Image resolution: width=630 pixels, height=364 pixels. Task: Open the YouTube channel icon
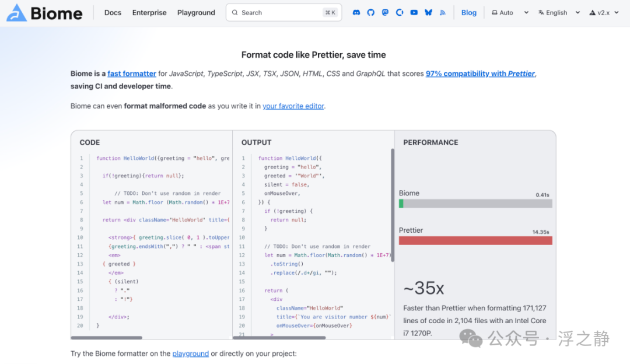414,12
